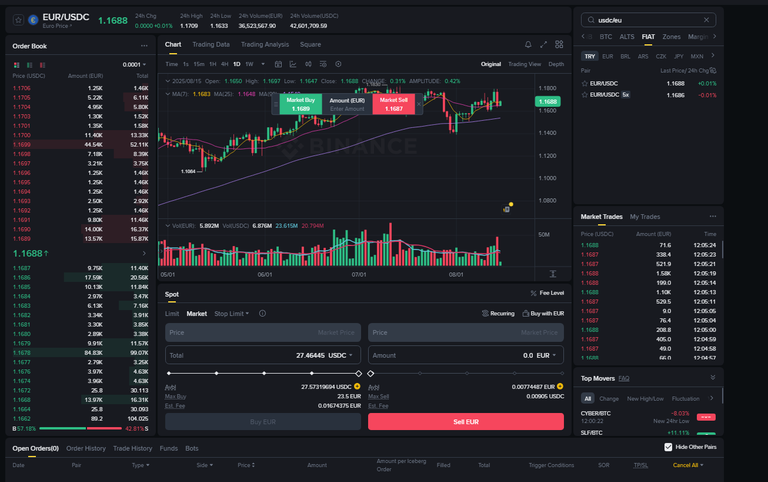768x482 pixels.
Task: Add USDC funds with the yellow plus icon
Action: [357, 386]
